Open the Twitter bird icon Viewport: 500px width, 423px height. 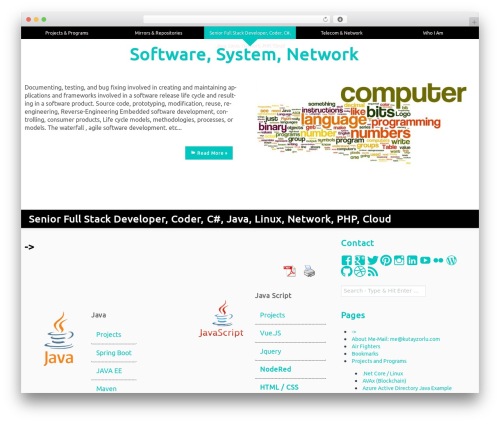pyautogui.click(x=373, y=260)
